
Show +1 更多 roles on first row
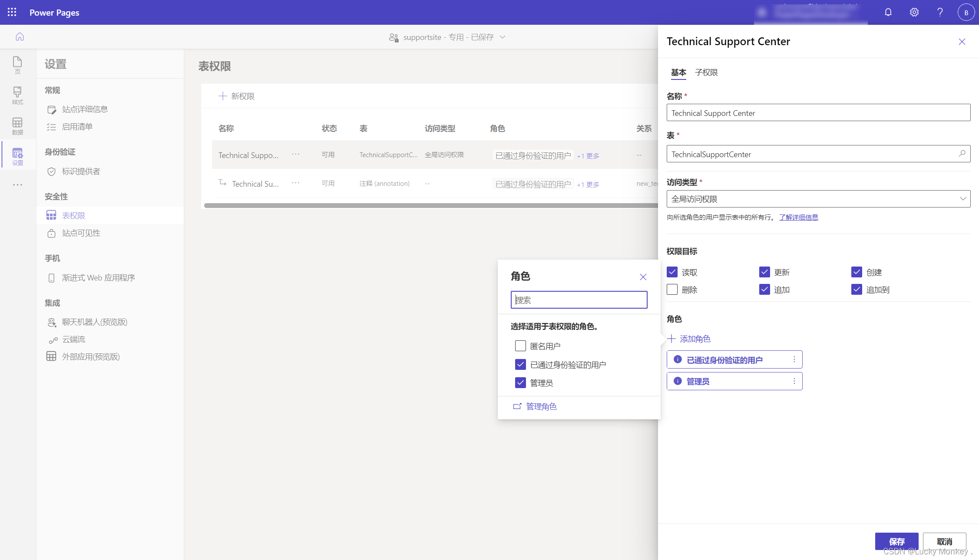[588, 156]
